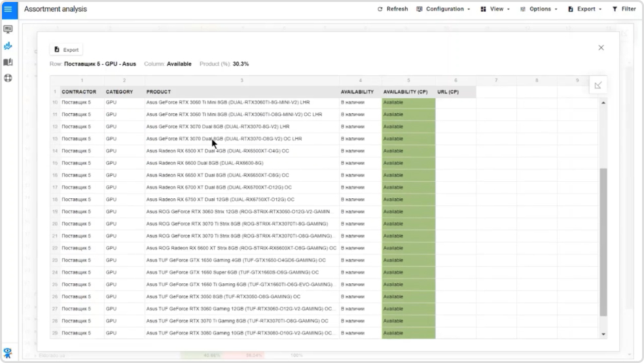
Task: Select column number 3 header
Action: click(242, 80)
